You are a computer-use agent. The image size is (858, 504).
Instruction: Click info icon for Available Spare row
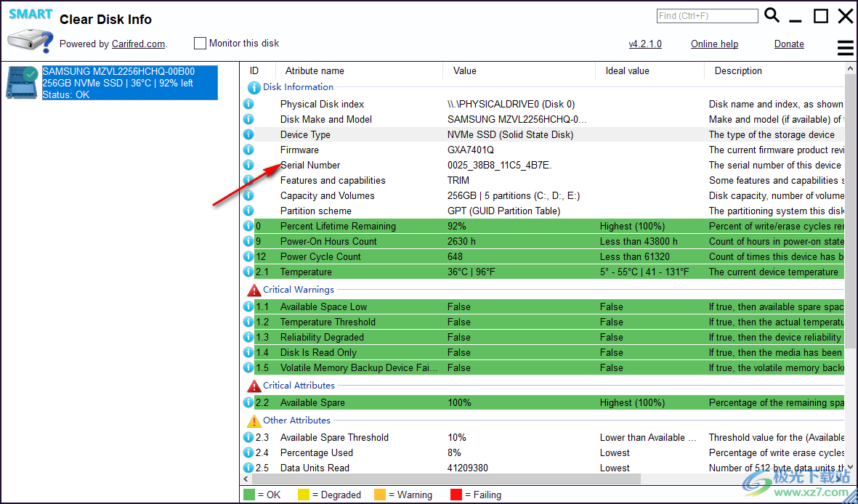point(248,403)
